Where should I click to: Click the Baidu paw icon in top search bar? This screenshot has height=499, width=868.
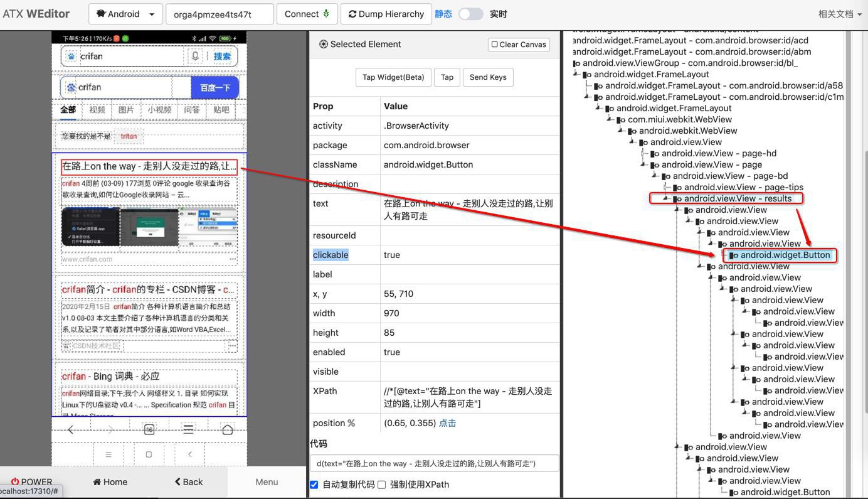[x=71, y=56]
